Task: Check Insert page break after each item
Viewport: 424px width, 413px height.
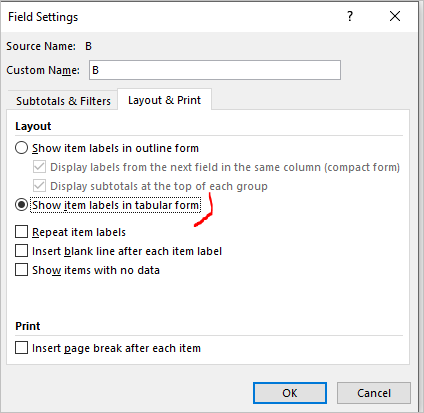Action: (x=21, y=348)
